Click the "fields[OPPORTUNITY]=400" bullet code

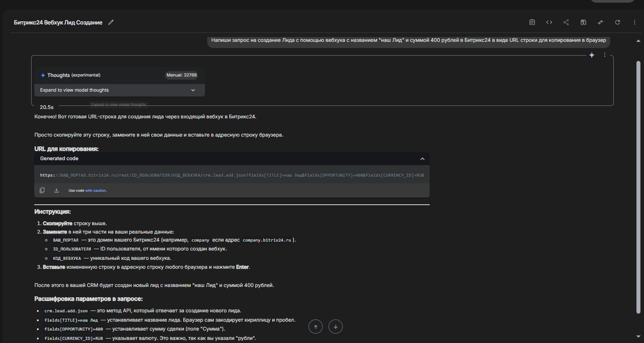coord(74,329)
